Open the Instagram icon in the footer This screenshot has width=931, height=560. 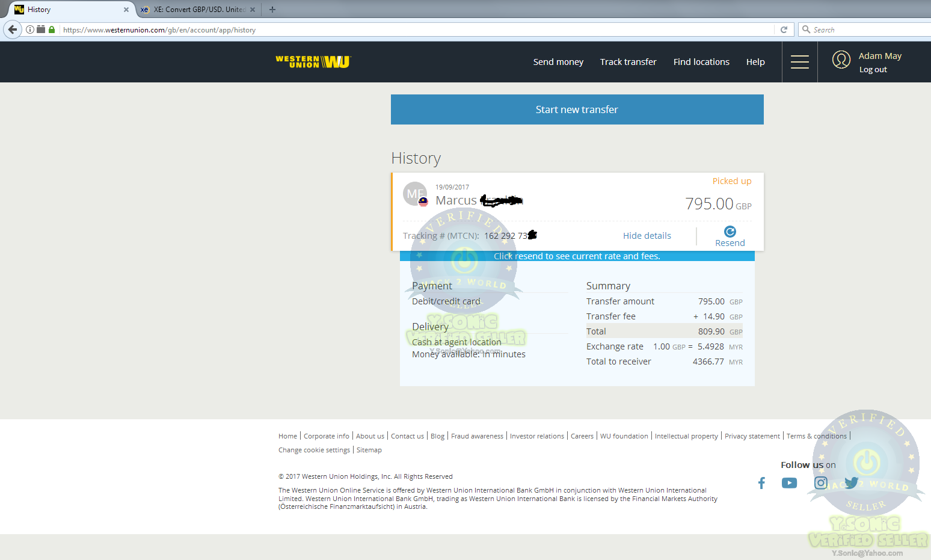(x=820, y=483)
